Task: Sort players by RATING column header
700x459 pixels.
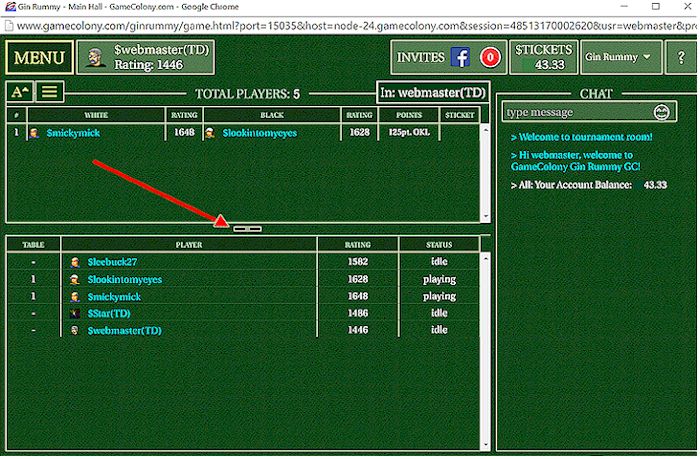Action: pyautogui.click(x=357, y=244)
